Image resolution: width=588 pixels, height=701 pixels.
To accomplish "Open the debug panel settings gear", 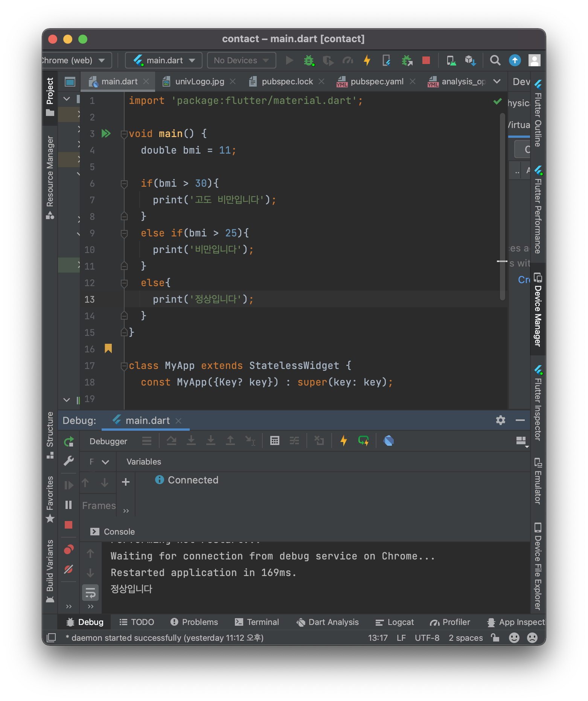I will tap(500, 420).
